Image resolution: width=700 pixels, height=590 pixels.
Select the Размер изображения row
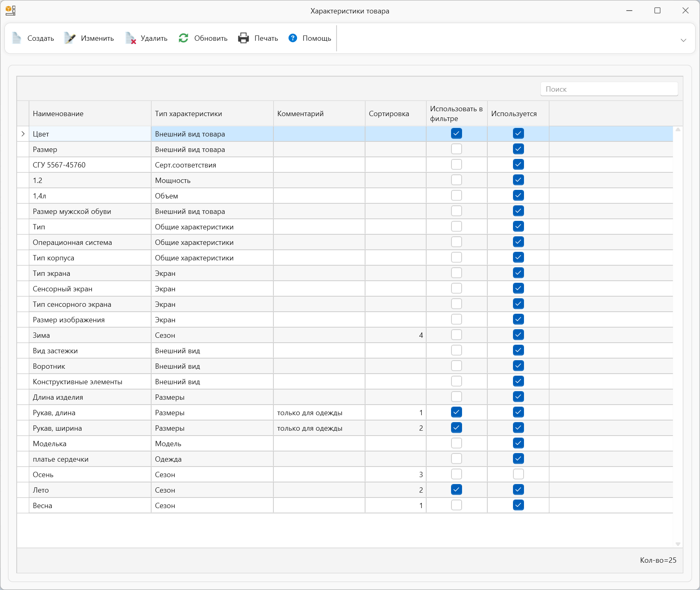pos(345,319)
